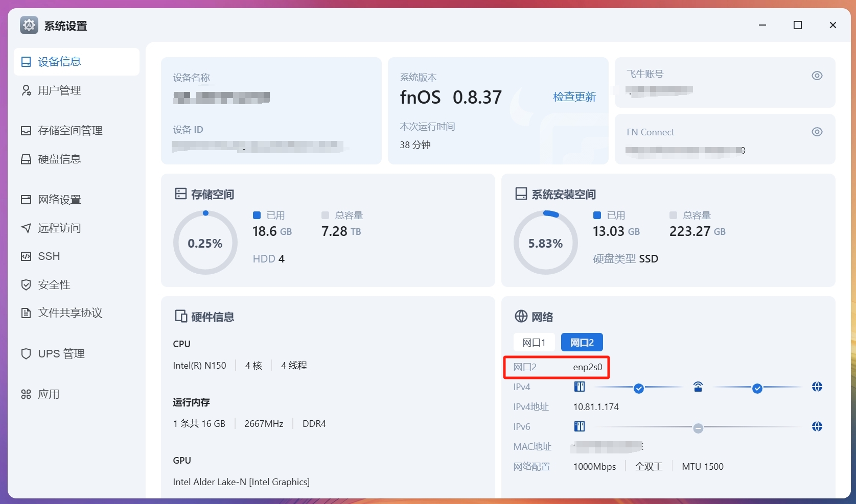This screenshot has height=504, width=856.
Task: Click the IPv4 internet globe icon
Action: coord(817,387)
